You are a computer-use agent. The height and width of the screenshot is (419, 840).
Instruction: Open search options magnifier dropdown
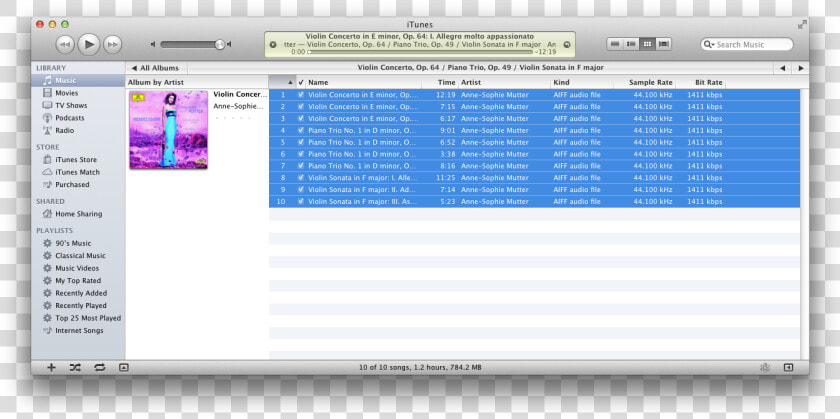tap(709, 44)
